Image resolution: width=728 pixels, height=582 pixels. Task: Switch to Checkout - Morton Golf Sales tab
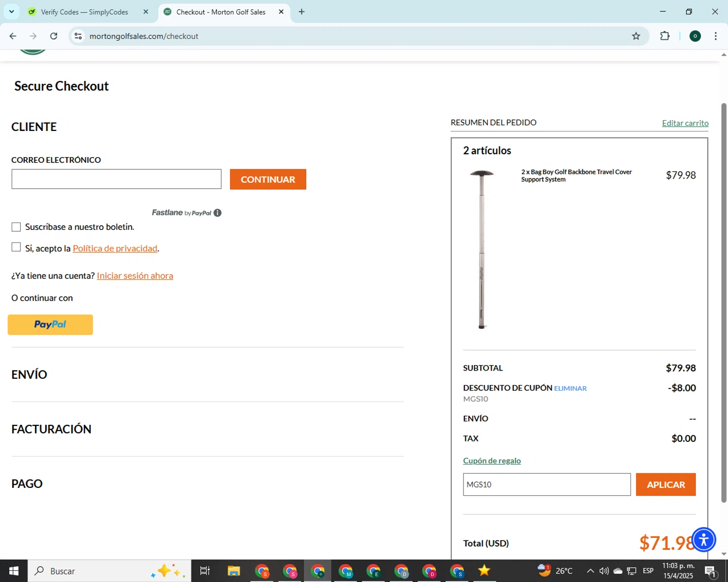[x=221, y=12]
